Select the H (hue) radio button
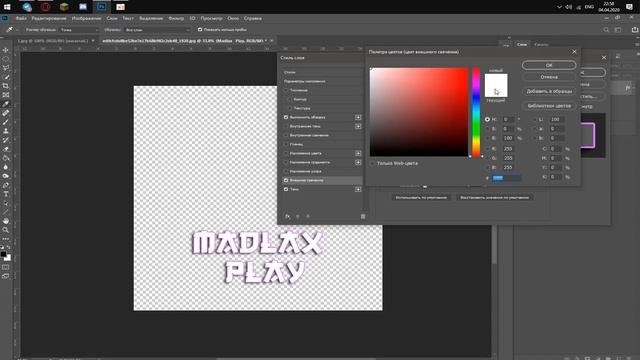 click(x=487, y=119)
